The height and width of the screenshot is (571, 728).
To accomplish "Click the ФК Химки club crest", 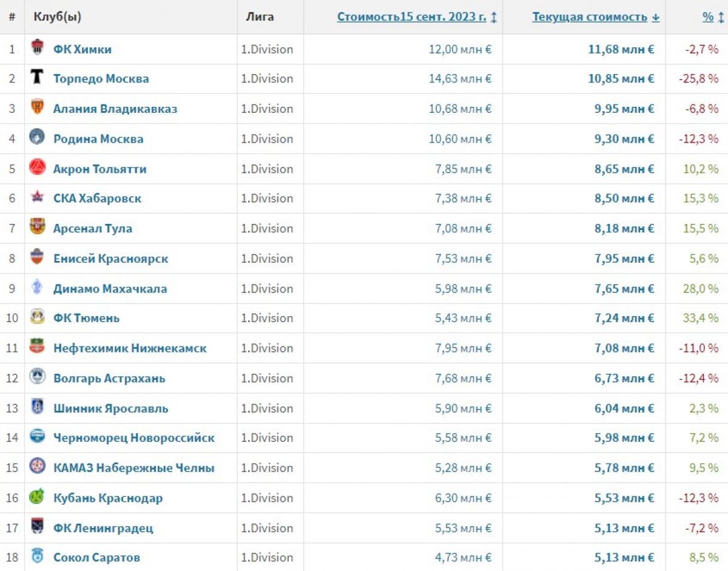I will pyautogui.click(x=37, y=47).
